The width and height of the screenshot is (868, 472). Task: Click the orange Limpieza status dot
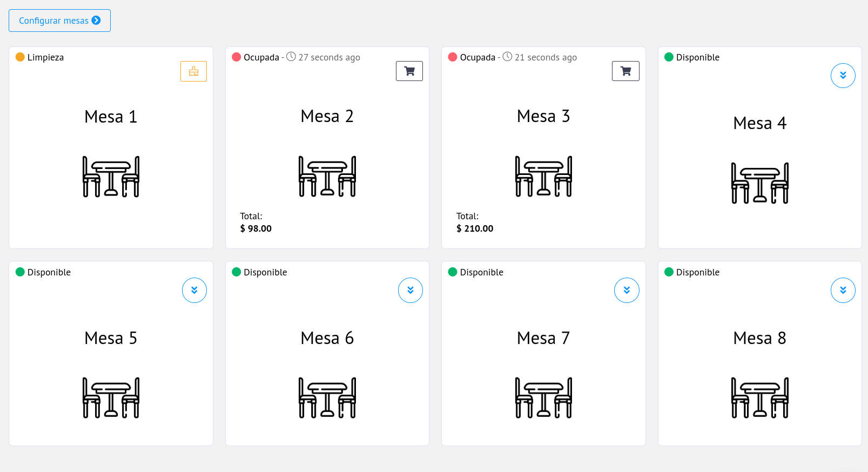[x=20, y=57]
